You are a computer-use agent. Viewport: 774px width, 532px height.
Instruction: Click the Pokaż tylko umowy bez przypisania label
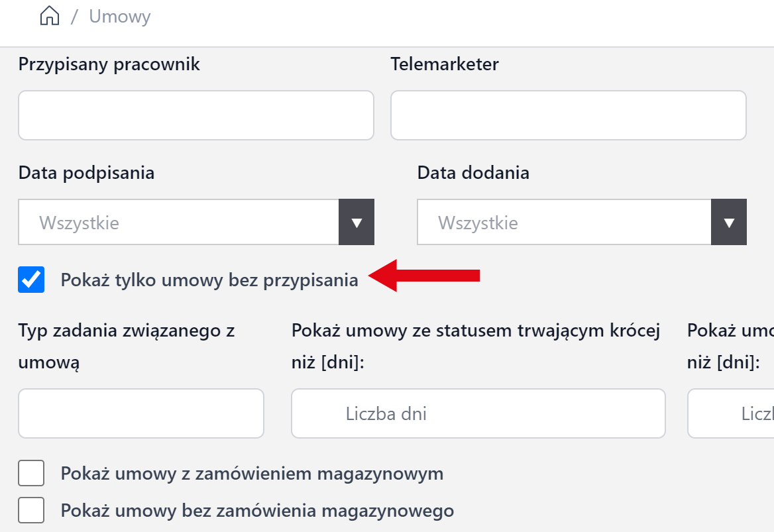209,280
